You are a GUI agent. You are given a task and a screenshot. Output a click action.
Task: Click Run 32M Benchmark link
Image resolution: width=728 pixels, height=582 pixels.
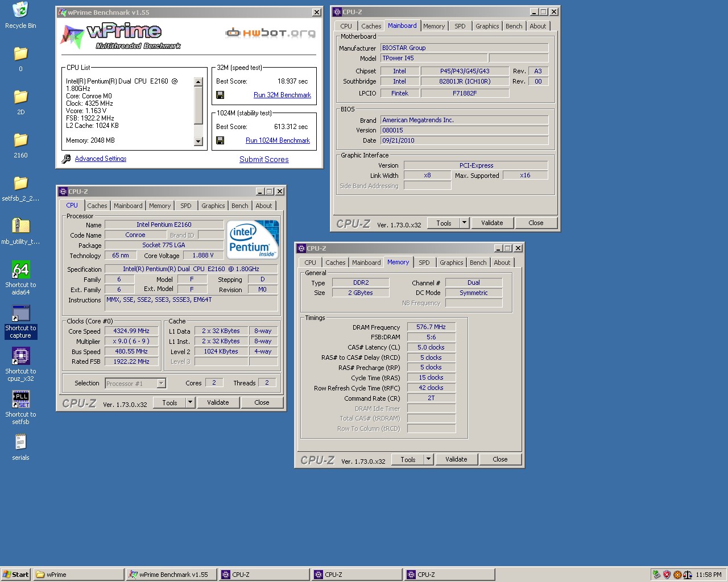(x=282, y=95)
